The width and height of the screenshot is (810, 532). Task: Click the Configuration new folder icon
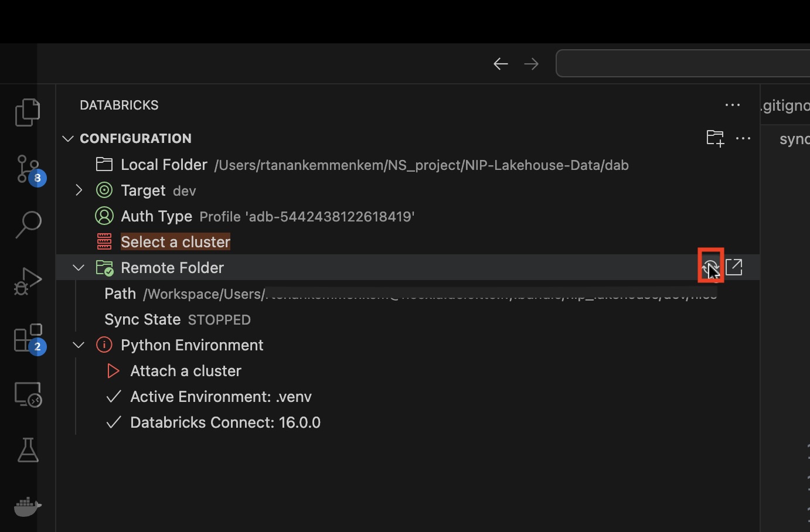[x=715, y=138]
